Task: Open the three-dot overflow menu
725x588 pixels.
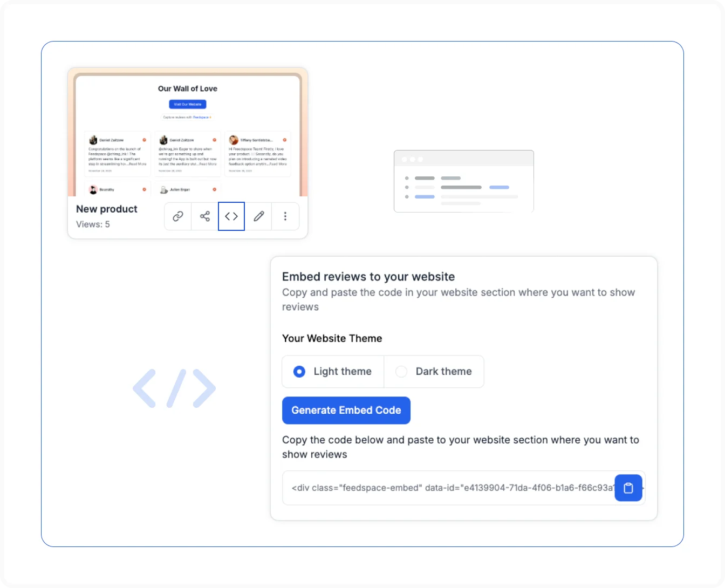Action: point(285,216)
